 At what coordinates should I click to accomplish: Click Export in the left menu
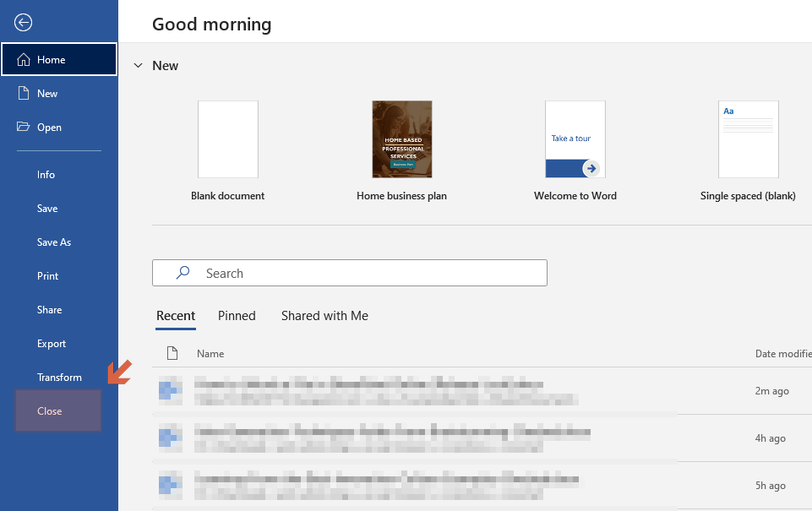[x=52, y=343]
